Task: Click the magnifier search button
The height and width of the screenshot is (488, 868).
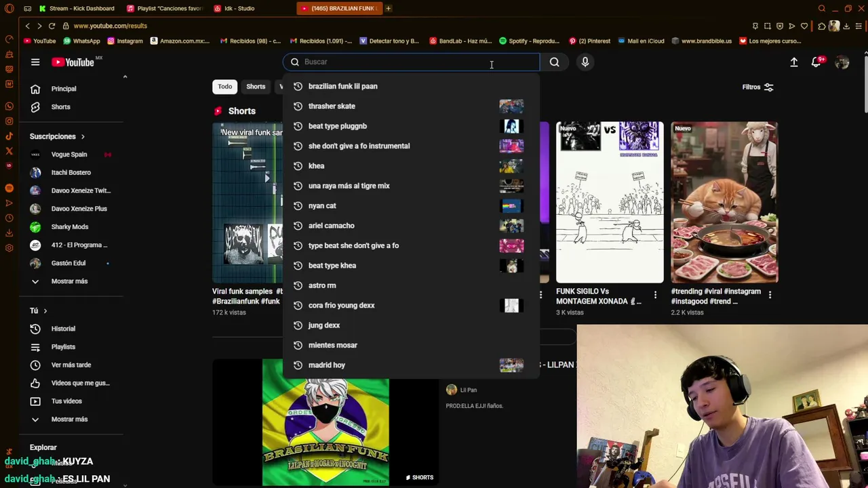Action: click(x=554, y=62)
